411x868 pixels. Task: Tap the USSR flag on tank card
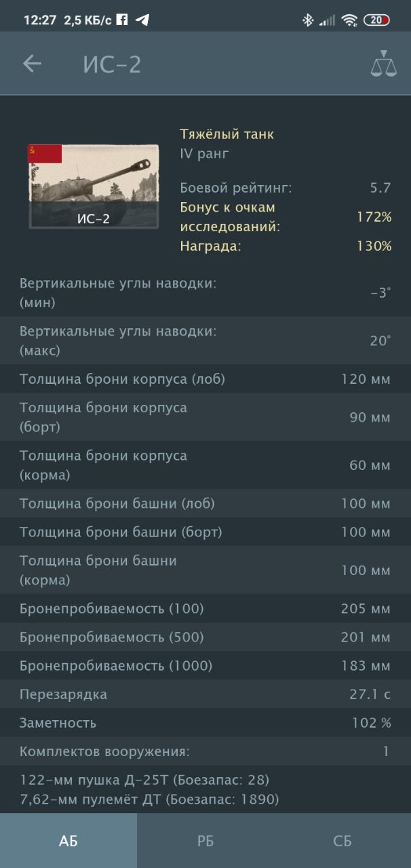pos(45,154)
